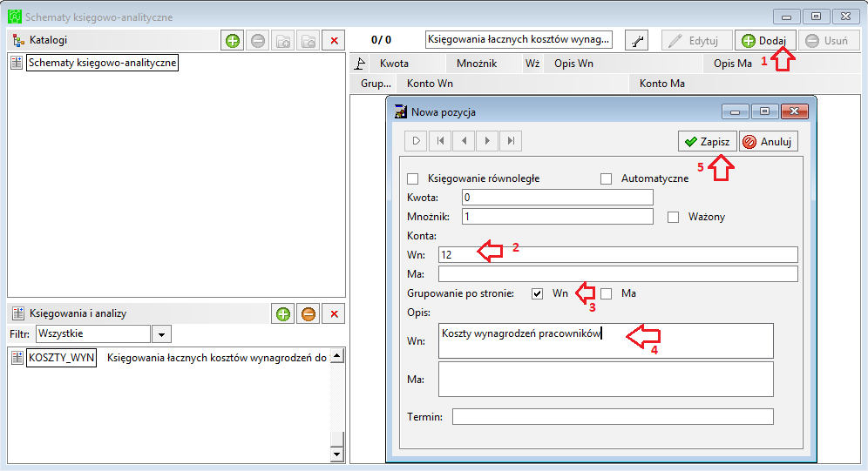The width and height of the screenshot is (868, 471).
Task: Click the Wn account field containing 12
Action: pyautogui.click(x=618, y=255)
